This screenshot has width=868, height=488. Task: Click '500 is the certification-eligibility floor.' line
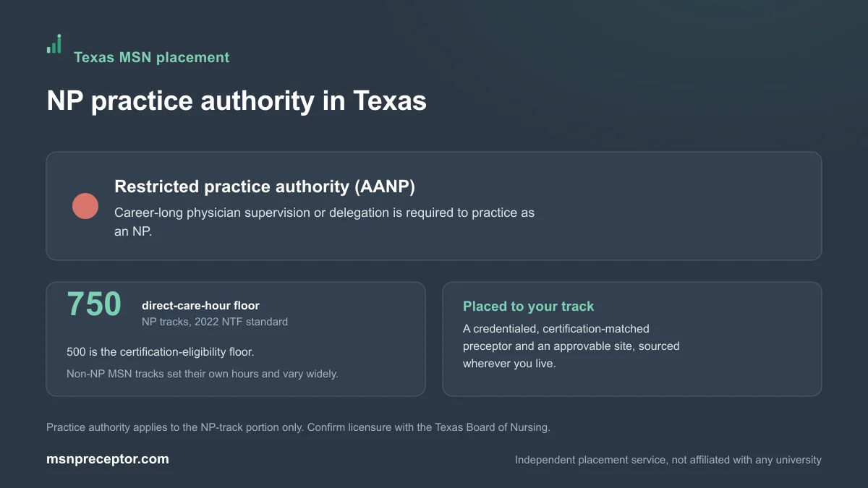coord(161,352)
